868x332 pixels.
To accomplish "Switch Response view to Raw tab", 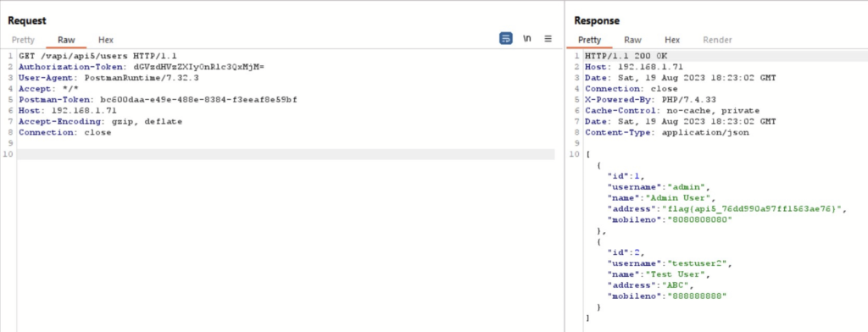I will [x=632, y=40].
